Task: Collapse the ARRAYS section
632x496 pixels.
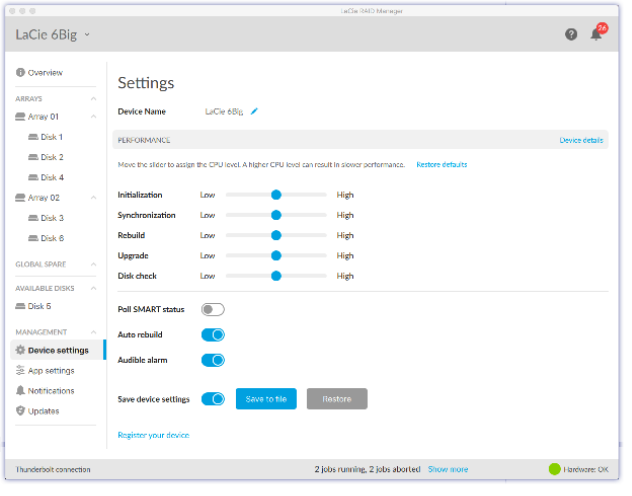Action: (x=95, y=100)
